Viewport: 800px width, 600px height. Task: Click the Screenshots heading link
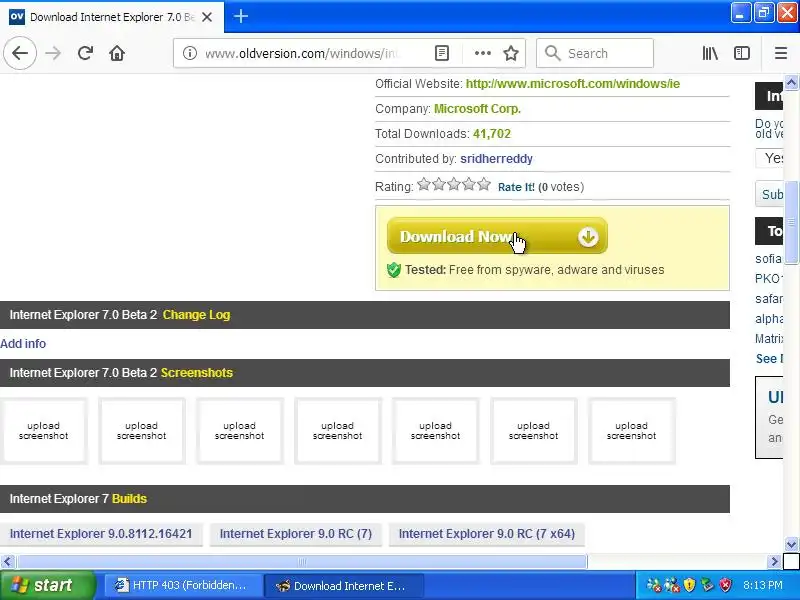pos(196,373)
